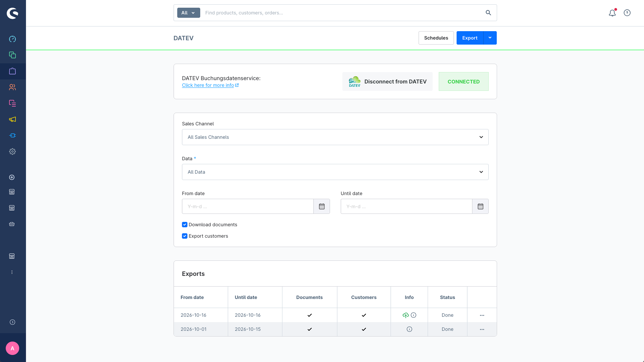The height and width of the screenshot is (362, 644).
Task: Click the Shopware logo
Action: (x=12, y=13)
